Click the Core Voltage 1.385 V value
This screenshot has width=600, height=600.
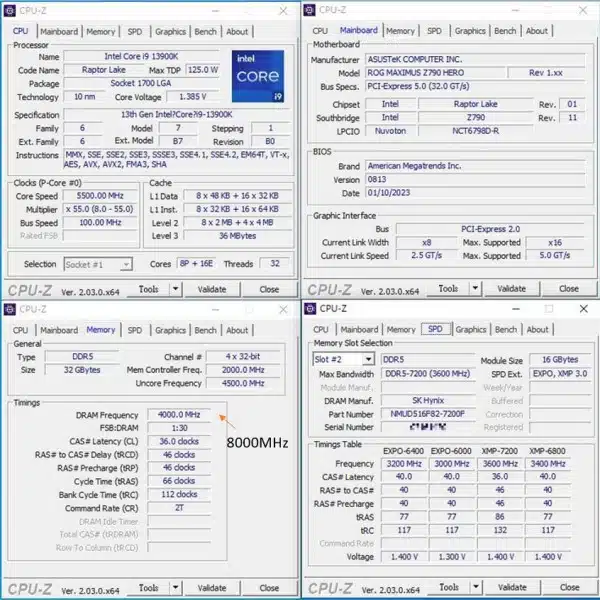tap(192, 97)
